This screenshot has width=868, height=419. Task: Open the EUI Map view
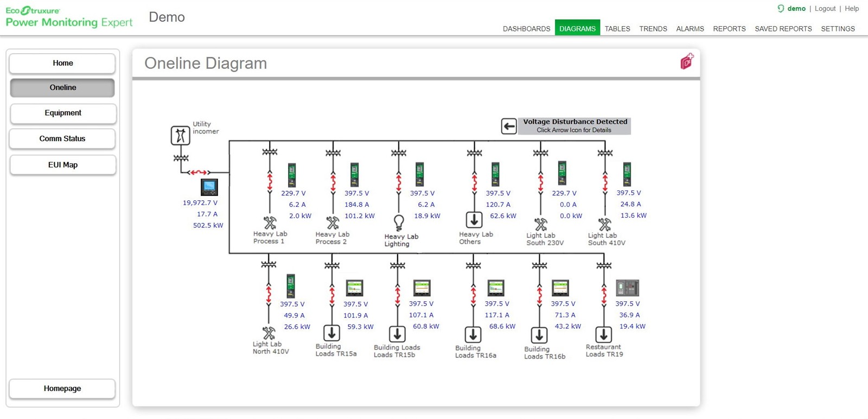coord(62,165)
